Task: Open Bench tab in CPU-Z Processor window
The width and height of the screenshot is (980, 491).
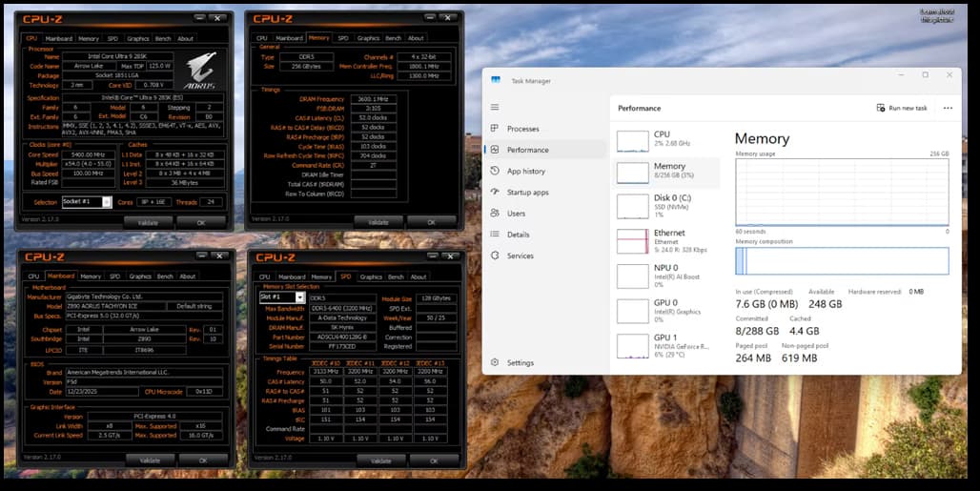Action: 163,39
